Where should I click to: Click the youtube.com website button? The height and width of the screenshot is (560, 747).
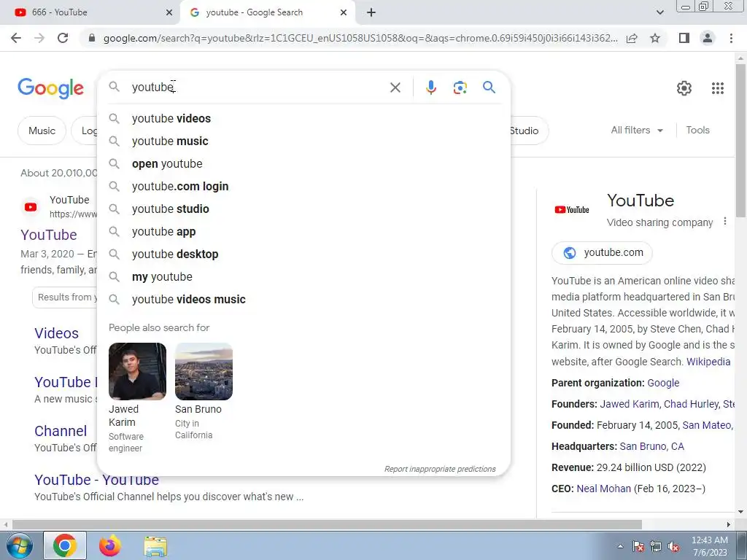point(602,252)
